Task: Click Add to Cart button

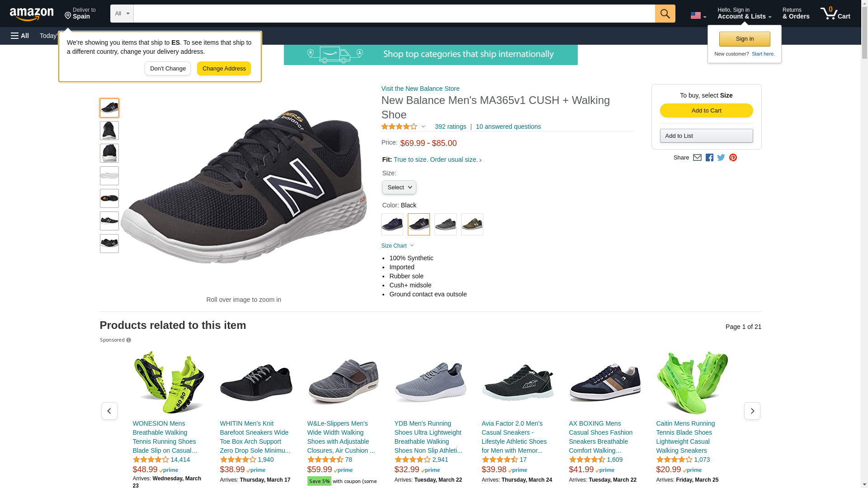Action: point(706,111)
